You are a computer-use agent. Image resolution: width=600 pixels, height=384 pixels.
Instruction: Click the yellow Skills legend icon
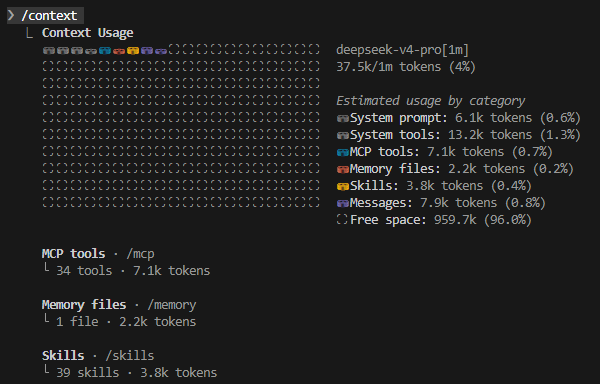(342, 186)
